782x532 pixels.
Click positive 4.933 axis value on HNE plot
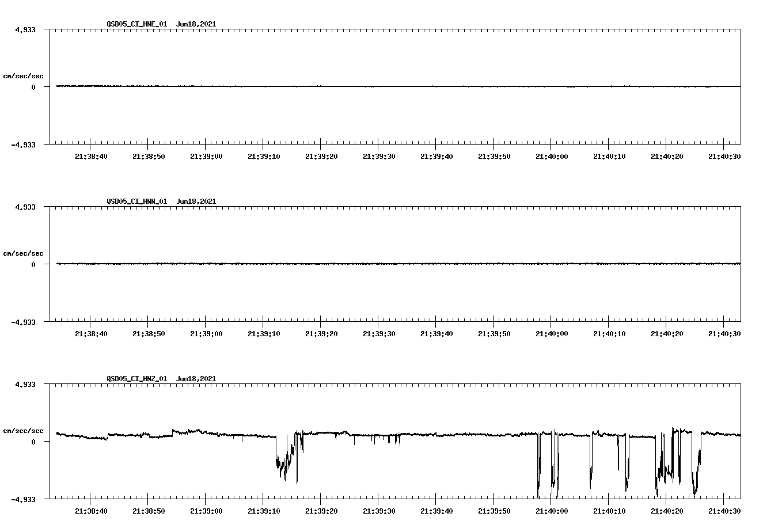25,29
